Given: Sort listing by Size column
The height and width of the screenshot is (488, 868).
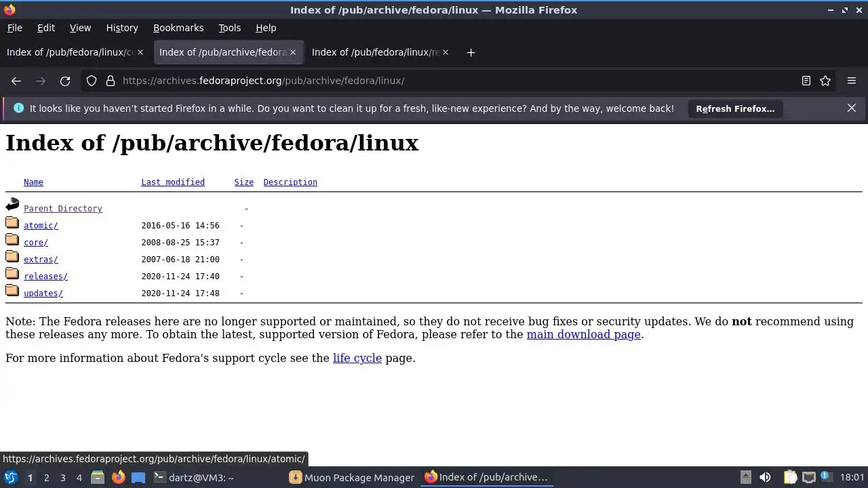Looking at the screenshot, I should (x=244, y=182).
